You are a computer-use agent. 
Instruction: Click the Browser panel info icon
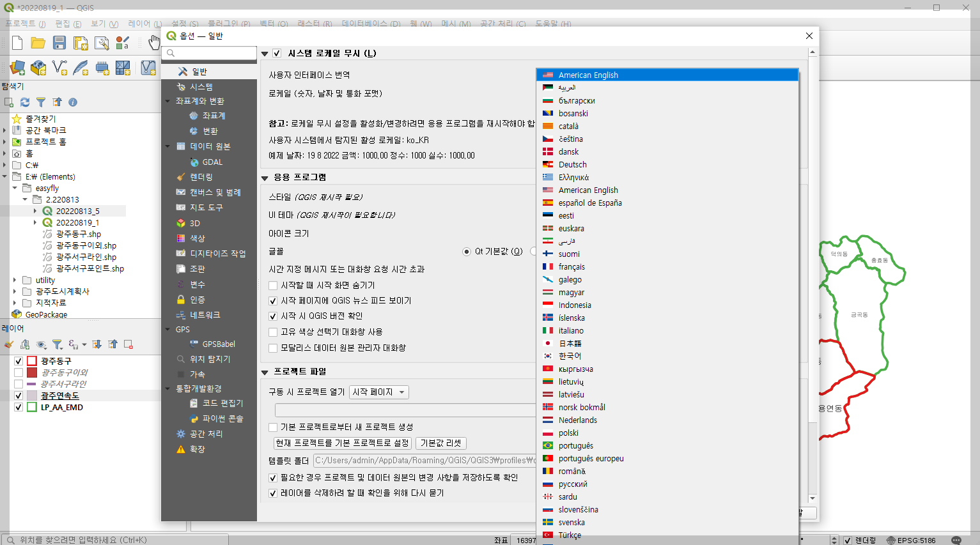73,102
